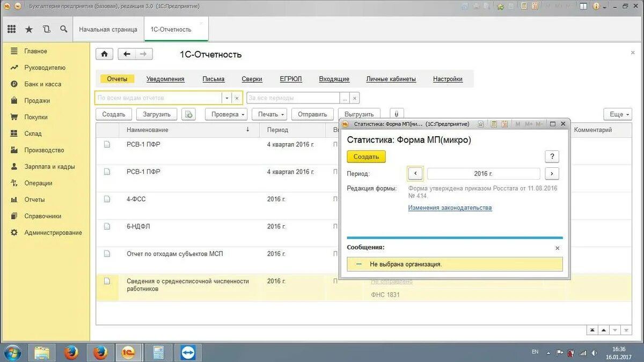This screenshot has height=362, width=644.
Task: Expand the report types filter dropdown
Action: coord(227,98)
